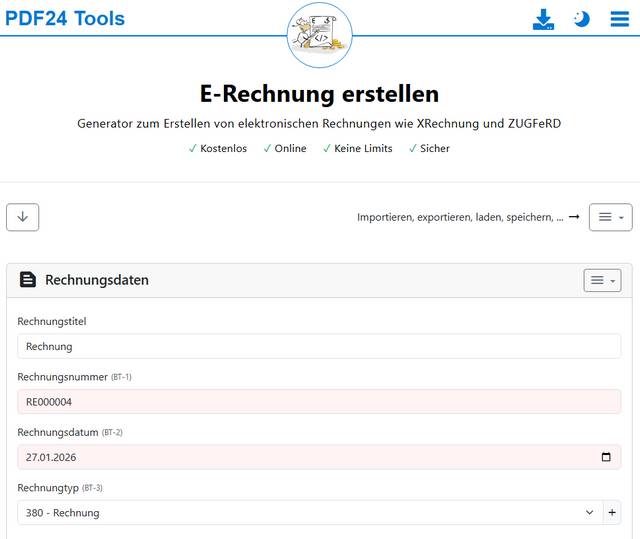Open the import/export menu dropdown
Image resolution: width=640 pixels, height=539 pixels.
coord(610,217)
